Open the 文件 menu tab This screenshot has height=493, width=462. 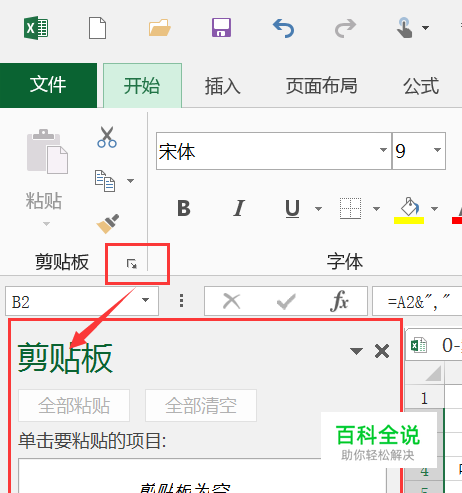tap(48, 85)
